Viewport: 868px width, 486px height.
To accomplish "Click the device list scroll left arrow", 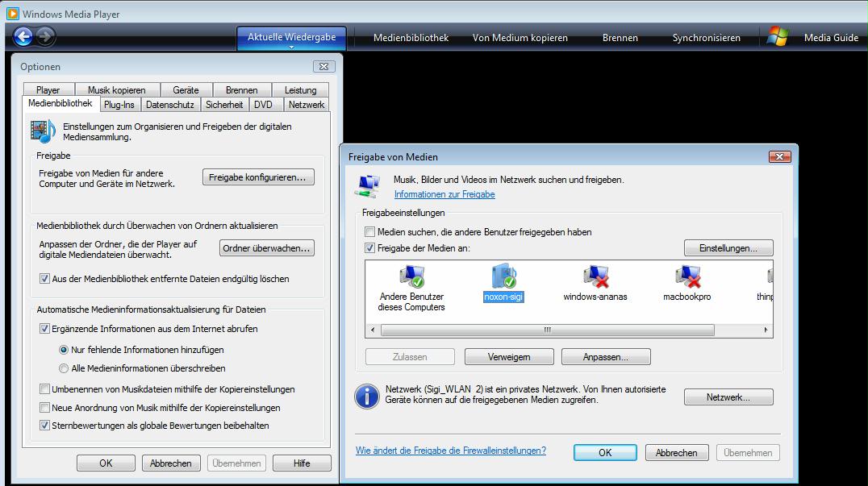I will click(373, 330).
